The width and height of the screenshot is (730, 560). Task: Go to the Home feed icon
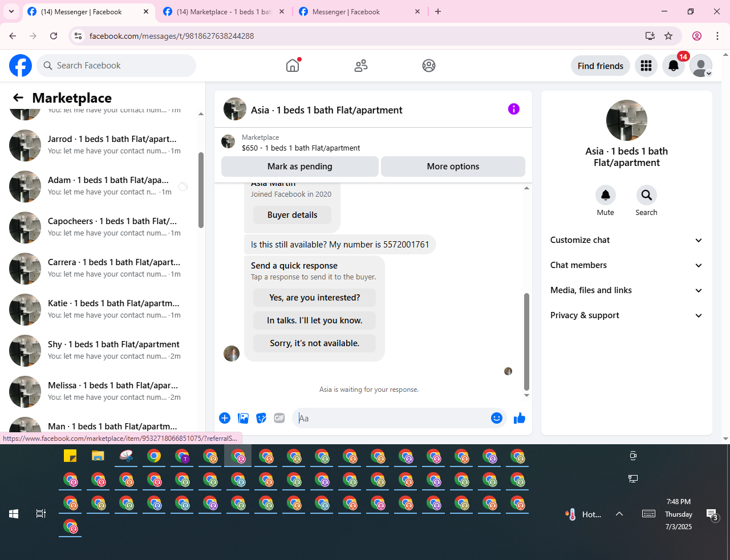pyautogui.click(x=293, y=66)
